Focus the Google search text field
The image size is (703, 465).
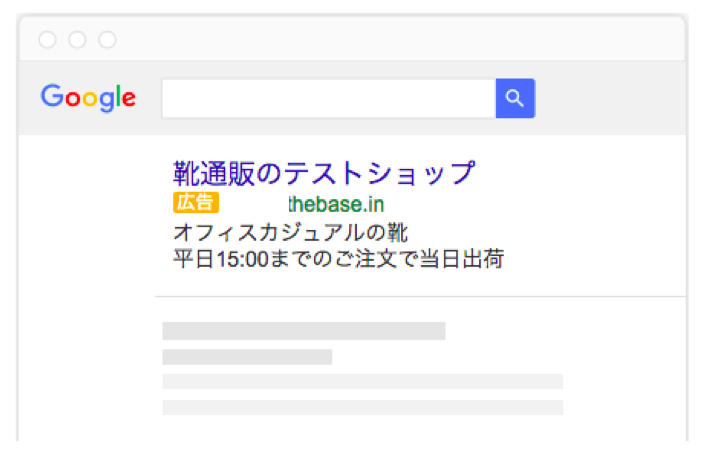point(329,99)
